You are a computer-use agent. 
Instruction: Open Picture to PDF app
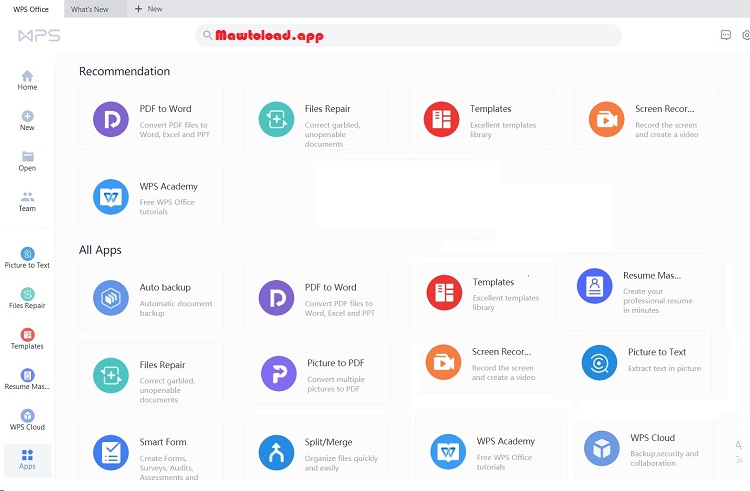pyautogui.click(x=320, y=373)
